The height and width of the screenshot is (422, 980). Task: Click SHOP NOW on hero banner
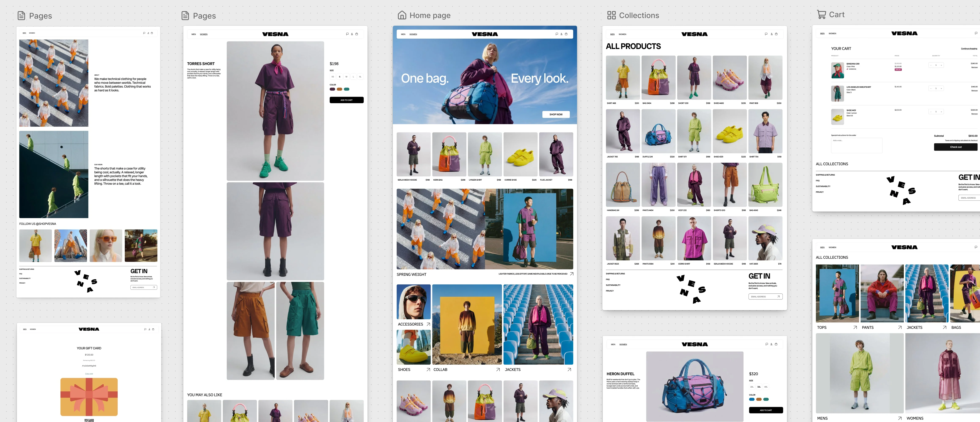556,114
